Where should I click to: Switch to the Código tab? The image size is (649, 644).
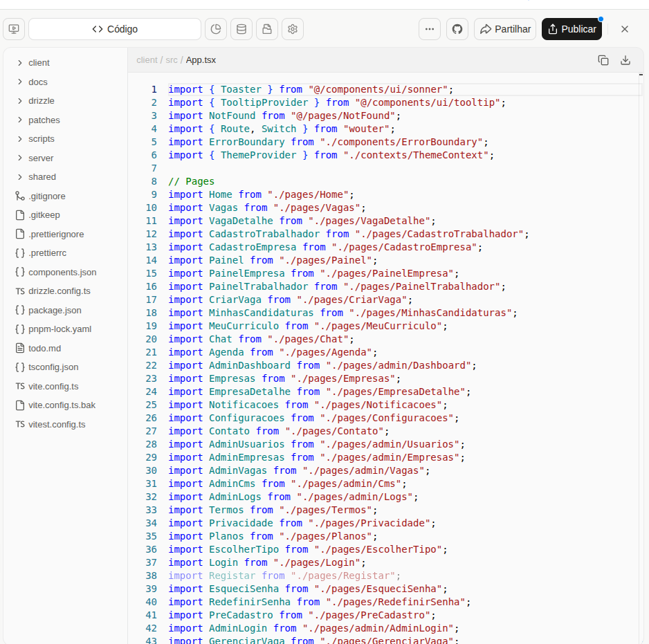tap(115, 29)
